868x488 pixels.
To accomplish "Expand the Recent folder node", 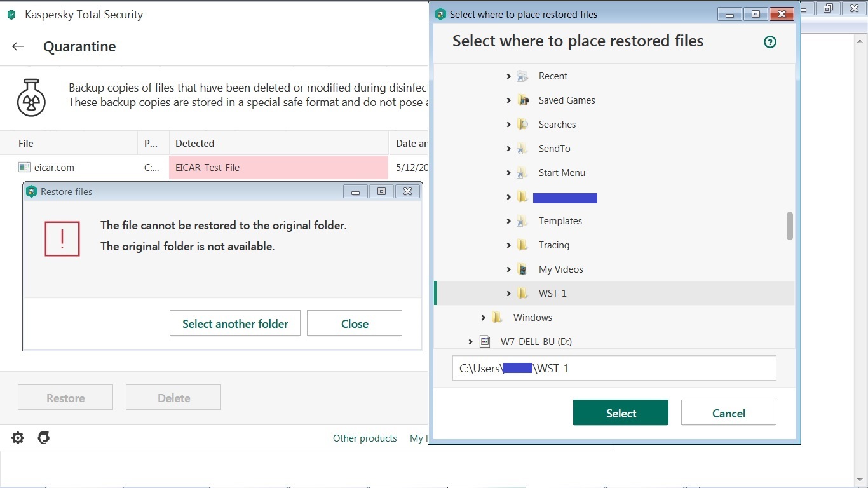I will (x=508, y=76).
